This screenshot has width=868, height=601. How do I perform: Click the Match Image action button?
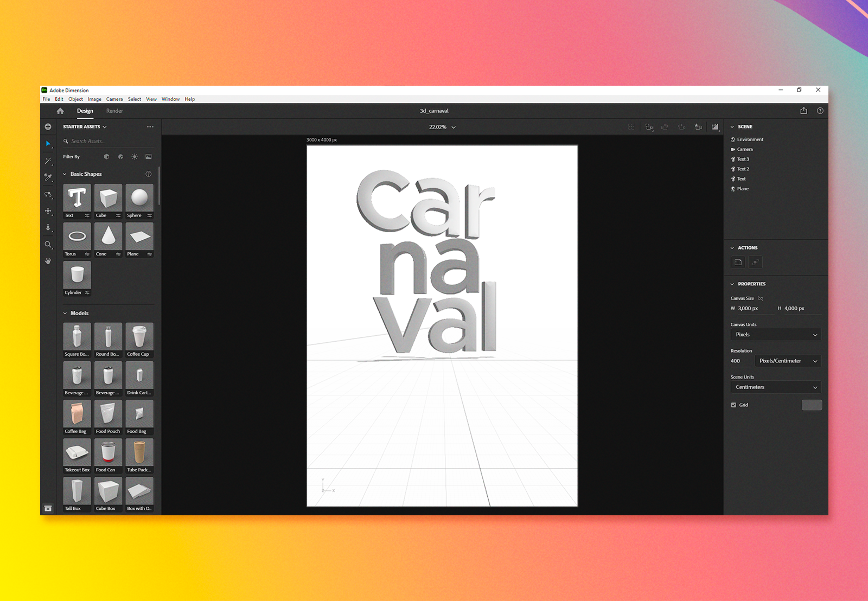[738, 263]
